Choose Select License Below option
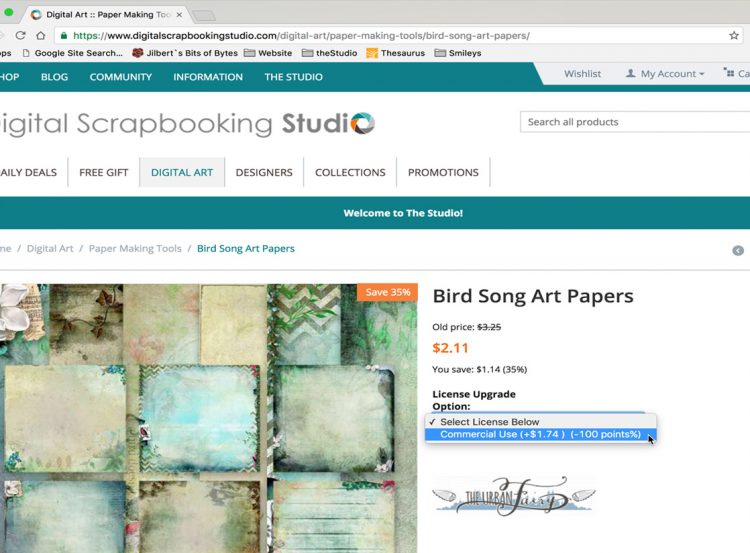 pos(540,422)
